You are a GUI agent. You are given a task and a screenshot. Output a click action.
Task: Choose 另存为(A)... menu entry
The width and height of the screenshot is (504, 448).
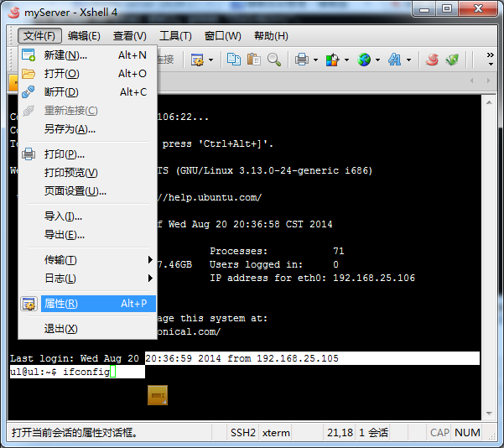click(x=87, y=129)
